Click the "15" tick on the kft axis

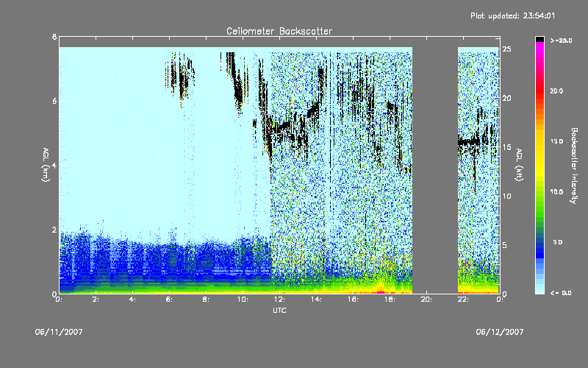click(x=507, y=147)
